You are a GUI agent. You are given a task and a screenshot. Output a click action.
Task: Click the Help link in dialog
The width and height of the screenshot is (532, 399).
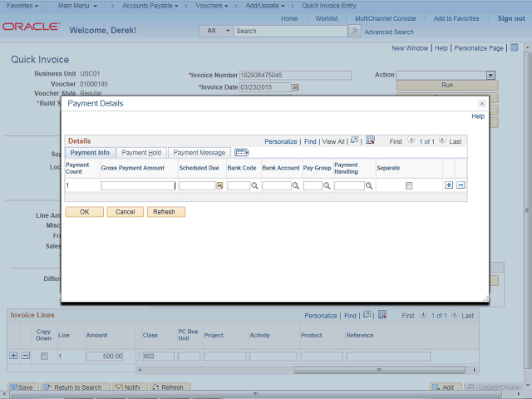[478, 116]
